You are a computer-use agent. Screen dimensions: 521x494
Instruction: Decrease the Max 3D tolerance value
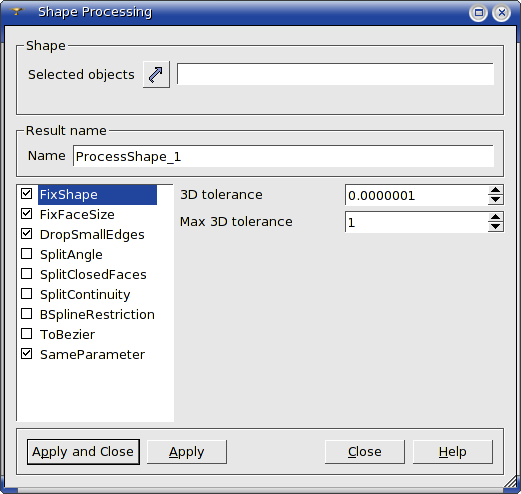495,227
